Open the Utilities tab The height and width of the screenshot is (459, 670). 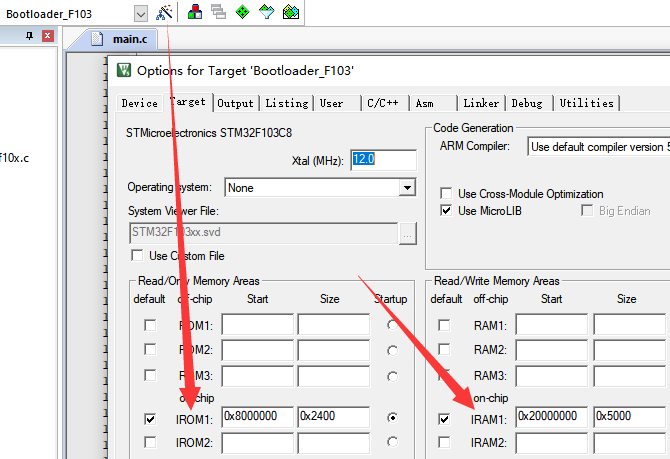tap(587, 103)
